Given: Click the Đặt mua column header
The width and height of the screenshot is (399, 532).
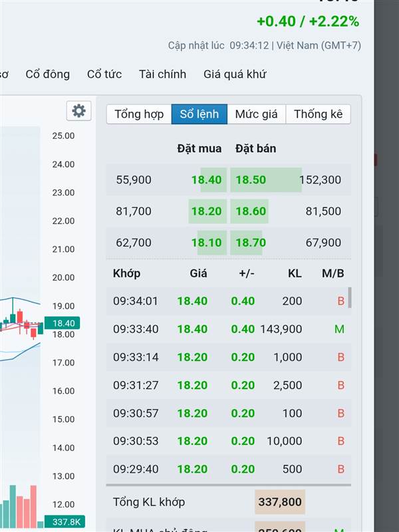Looking at the screenshot, I should tap(199, 148).
